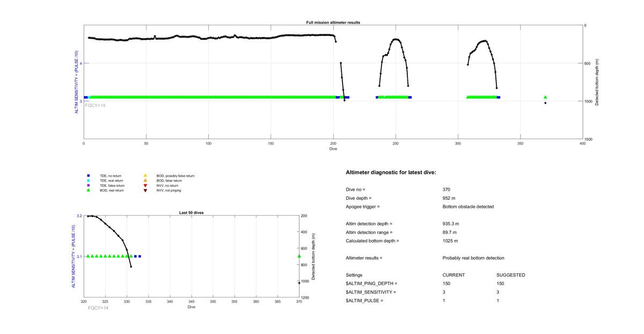The width and height of the screenshot is (644, 334).
Task: Click the purple square 'TDE, false return' legend marker
Action: pyautogui.click(x=89, y=185)
